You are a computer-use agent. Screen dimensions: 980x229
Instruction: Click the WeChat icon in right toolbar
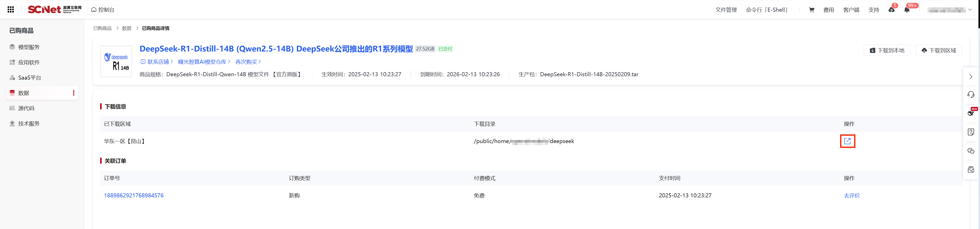click(971, 151)
